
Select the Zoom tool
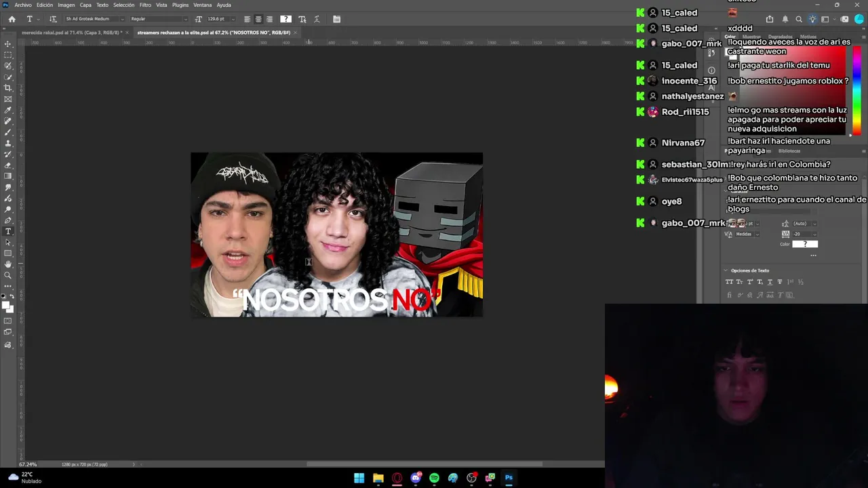pos(8,275)
